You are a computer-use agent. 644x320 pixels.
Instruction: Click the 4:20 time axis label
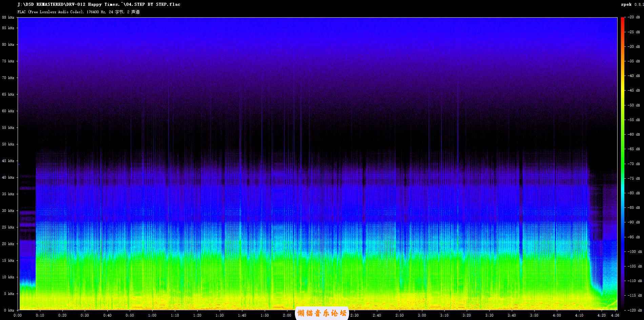(602, 316)
